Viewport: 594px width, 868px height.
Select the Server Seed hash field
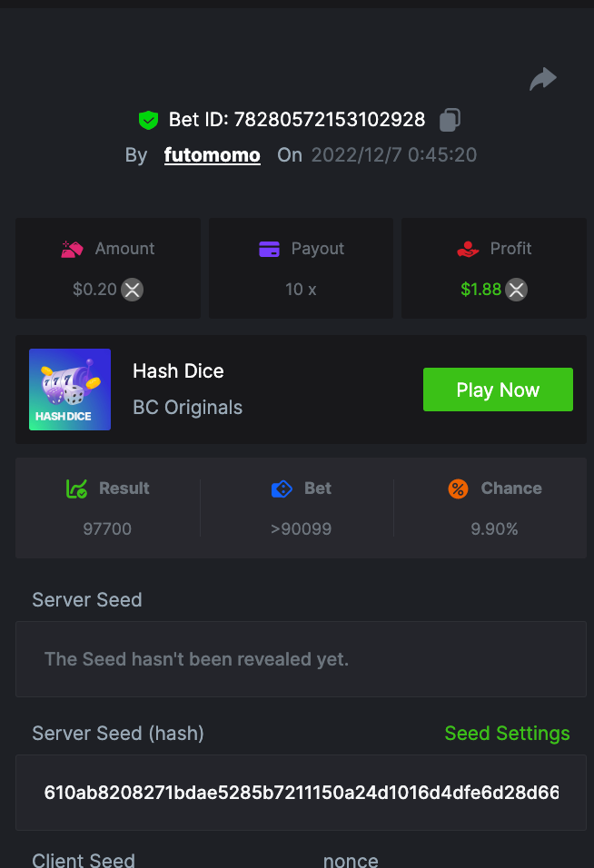[301, 793]
